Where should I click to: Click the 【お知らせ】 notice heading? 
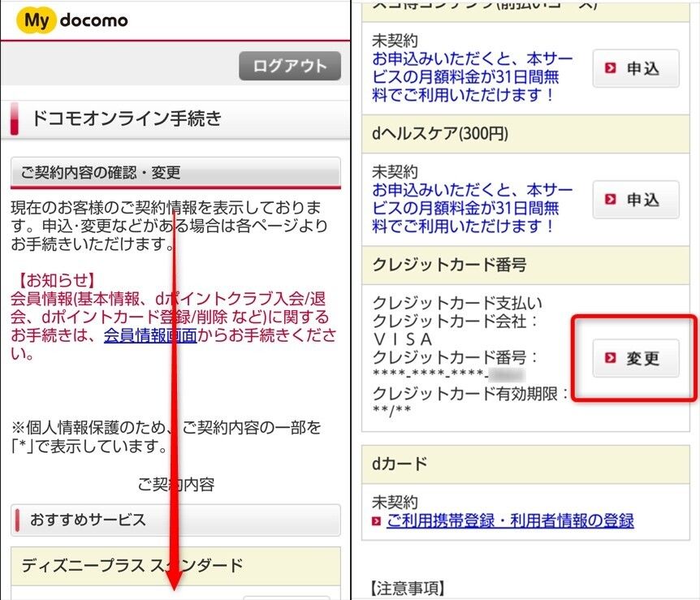tap(57, 280)
